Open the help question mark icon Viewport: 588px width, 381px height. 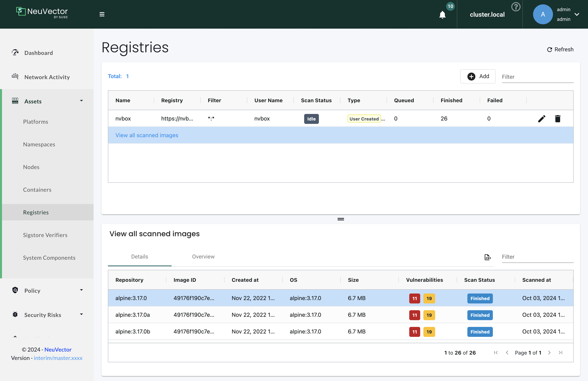516,7
